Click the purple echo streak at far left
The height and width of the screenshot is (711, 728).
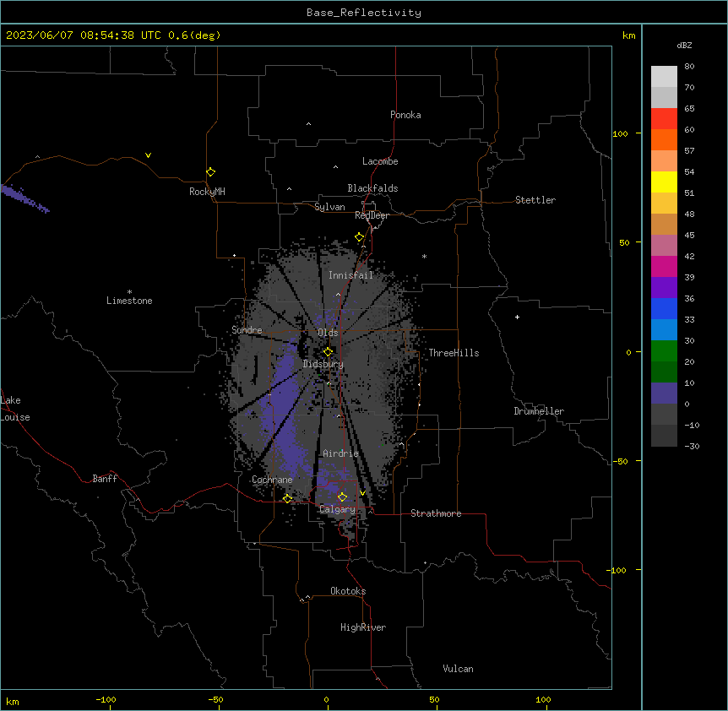(24, 198)
